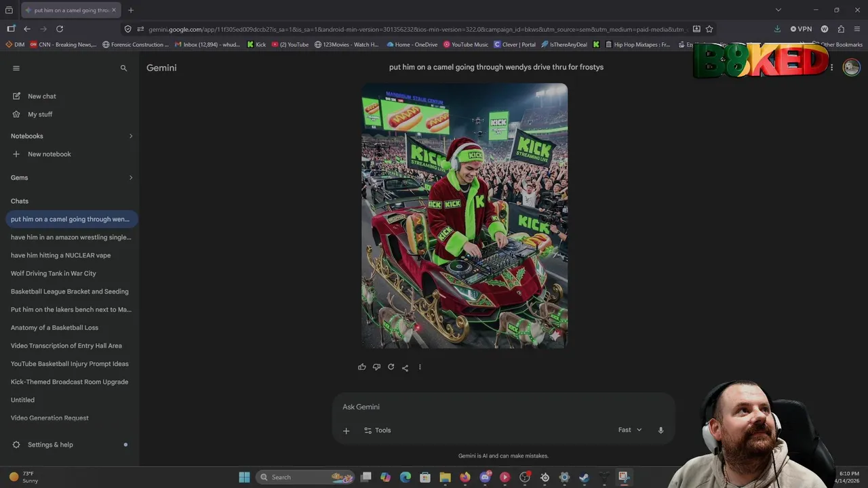This screenshot has width=868, height=488.
Task: Open the Downloads panel in toolbar
Action: tap(777, 29)
